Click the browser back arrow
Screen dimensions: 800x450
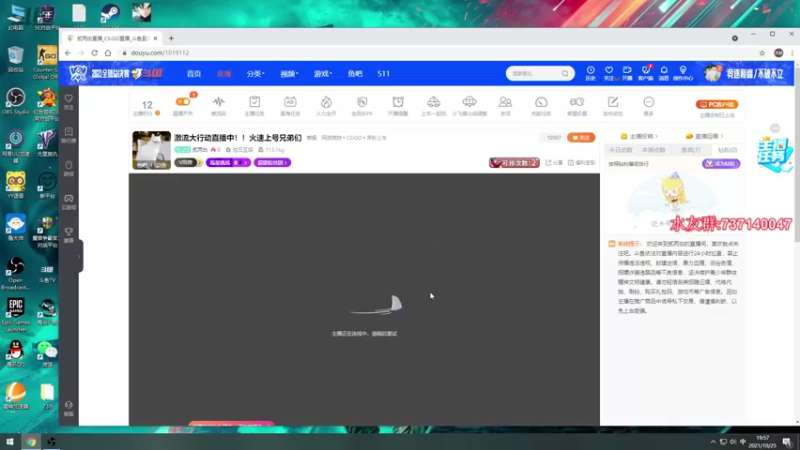click(68, 53)
